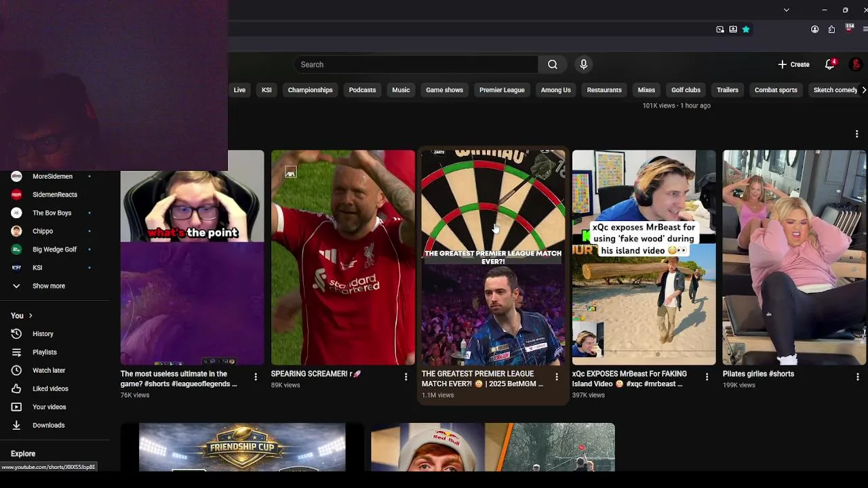This screenshot has width=868, height=488.
Task: Select the Game shows filter chip
Action: coord(444,89)
